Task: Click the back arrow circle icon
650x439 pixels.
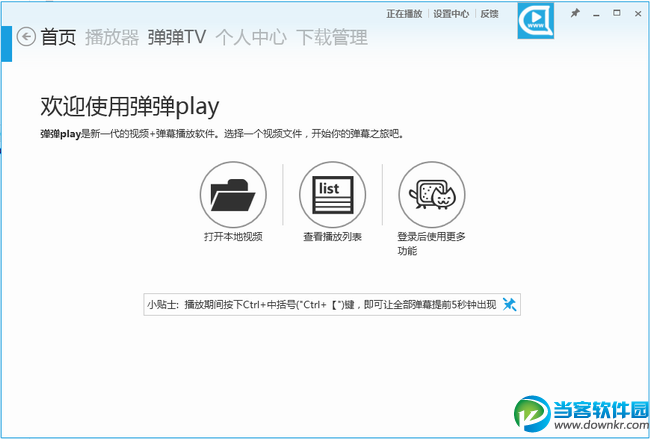Action: (x=26, y=37)
